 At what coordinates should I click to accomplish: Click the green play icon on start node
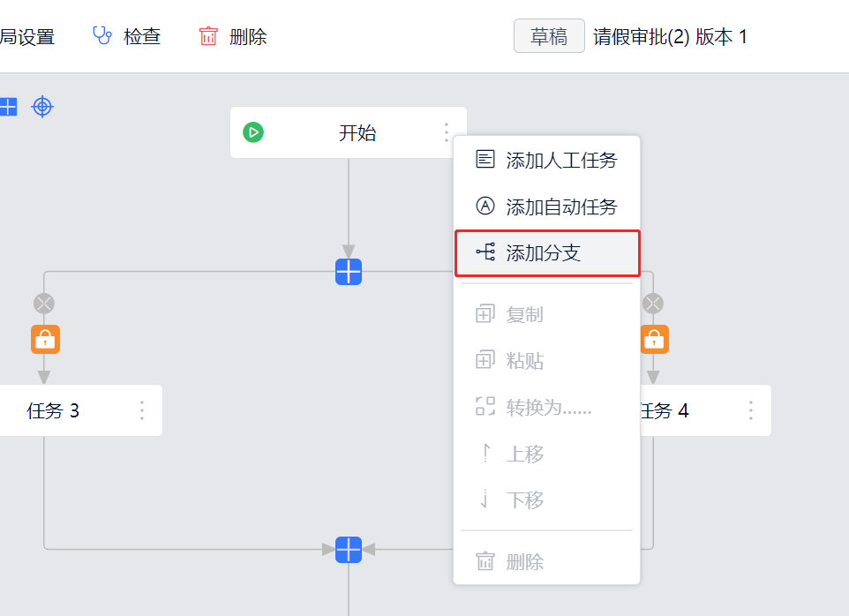click(253, 133)
